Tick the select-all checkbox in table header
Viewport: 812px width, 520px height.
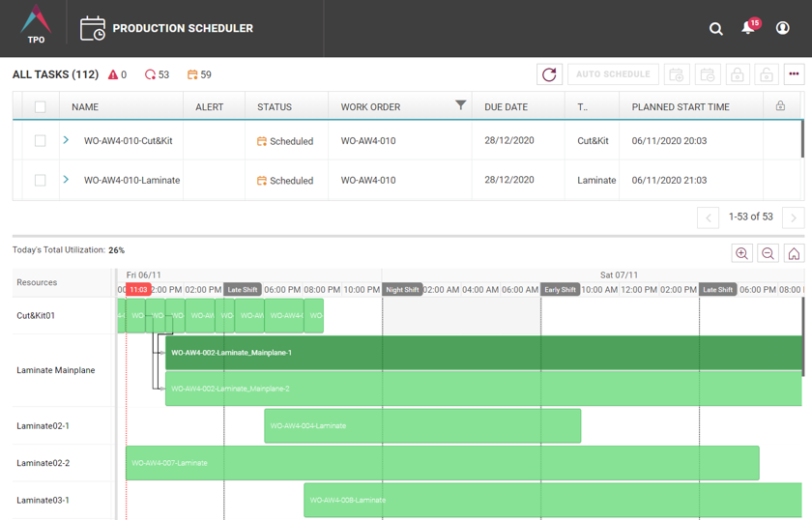tap(40, 107)
